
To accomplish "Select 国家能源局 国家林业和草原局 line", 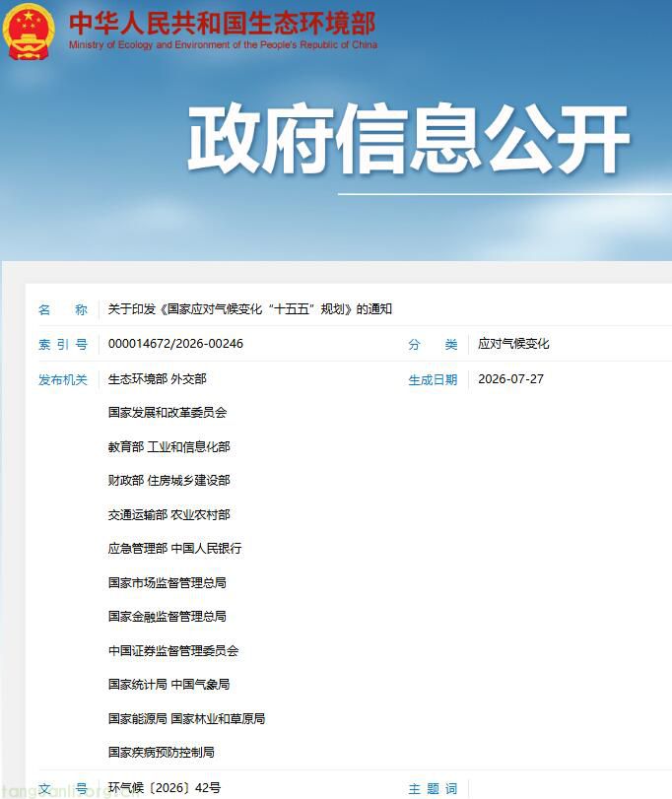I will 186,718.
